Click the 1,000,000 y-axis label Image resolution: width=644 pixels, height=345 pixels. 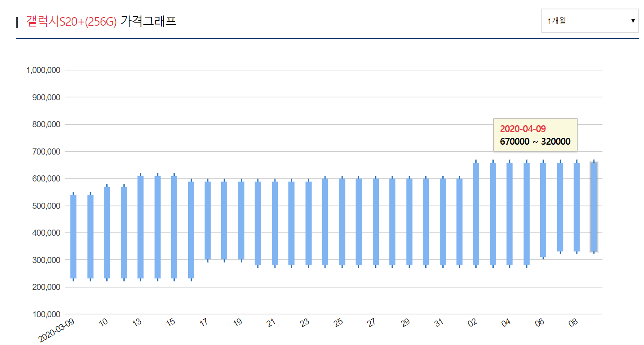[43, 70]
